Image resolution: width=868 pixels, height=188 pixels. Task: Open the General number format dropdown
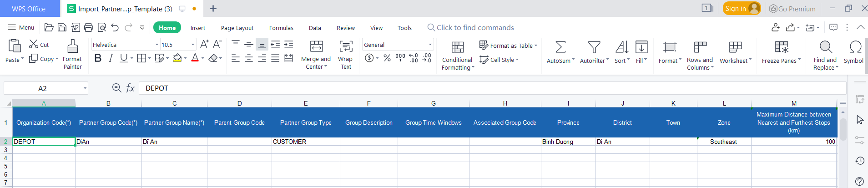tap(430, 45)
